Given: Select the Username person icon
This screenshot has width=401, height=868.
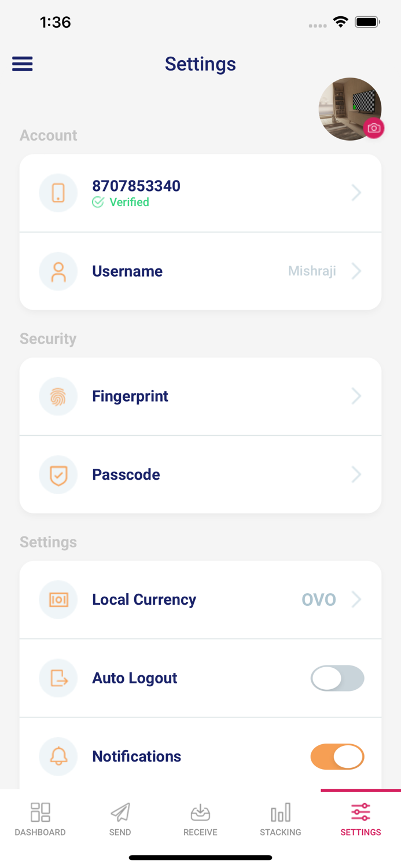Looking at the screenshot, I should tap(58, 271).
